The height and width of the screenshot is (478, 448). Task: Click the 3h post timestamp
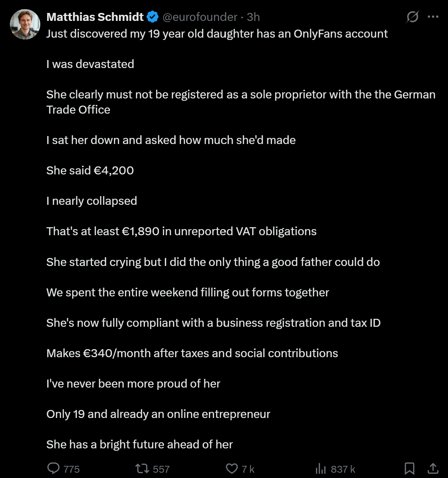tap(253, 17)
